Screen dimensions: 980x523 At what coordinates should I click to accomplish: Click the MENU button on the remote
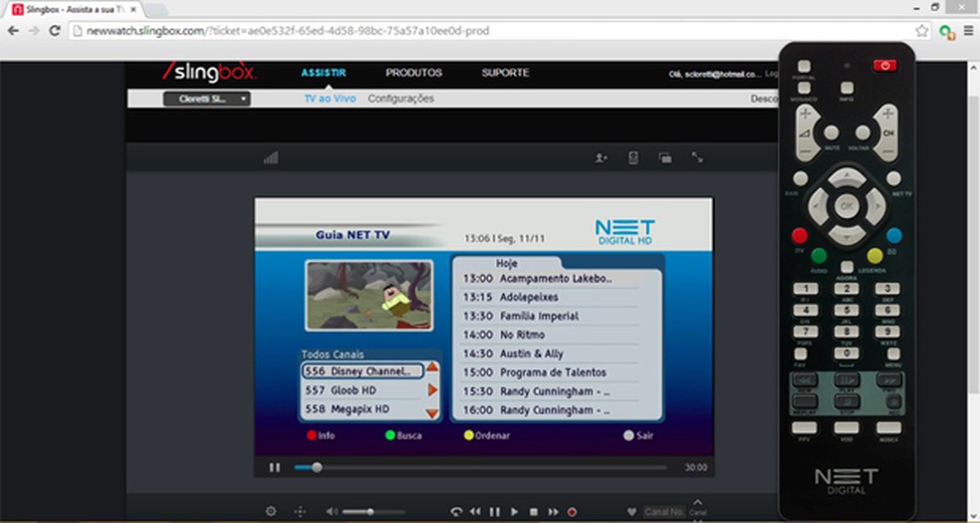click(893, 354)
